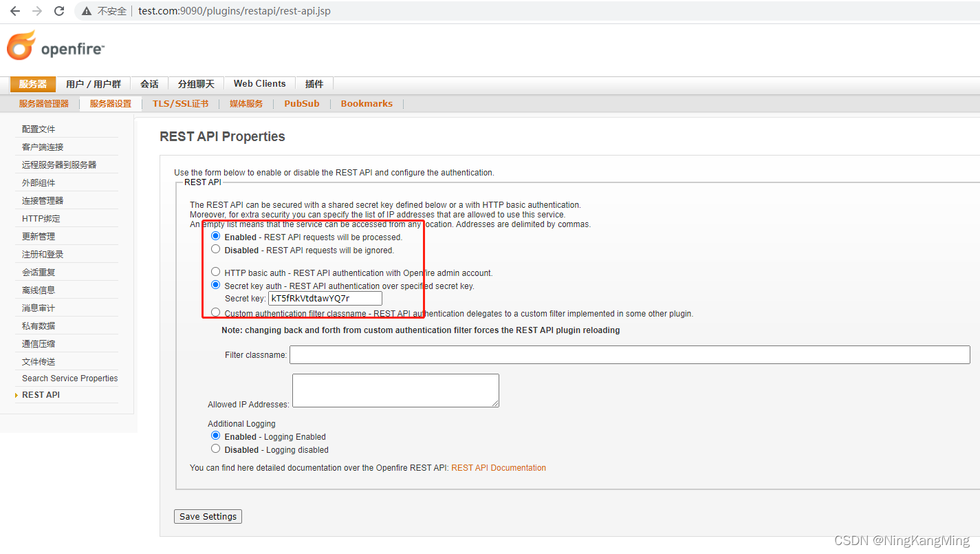
Task: Open REST API Documentation link
Action: coord(499,468)
